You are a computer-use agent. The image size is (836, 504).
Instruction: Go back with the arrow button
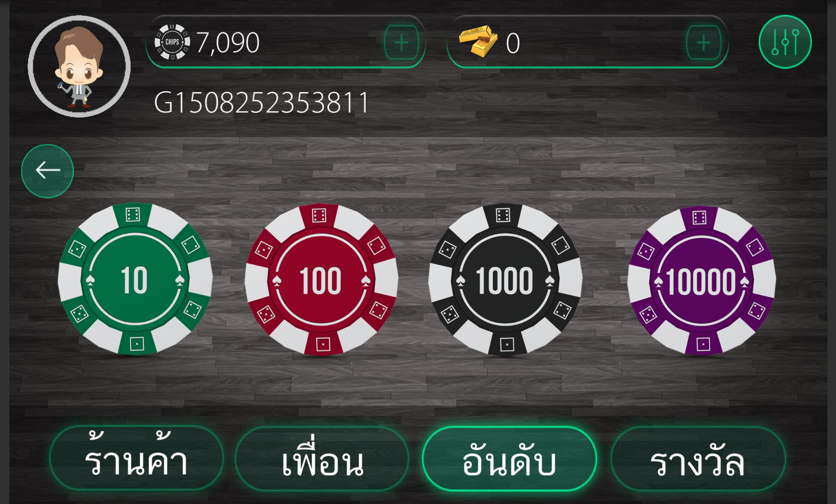click(x=48, y=171)
